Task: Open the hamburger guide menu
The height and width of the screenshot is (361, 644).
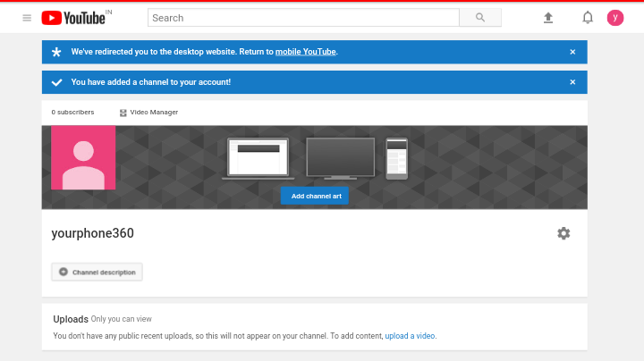Action: [27, 18]
